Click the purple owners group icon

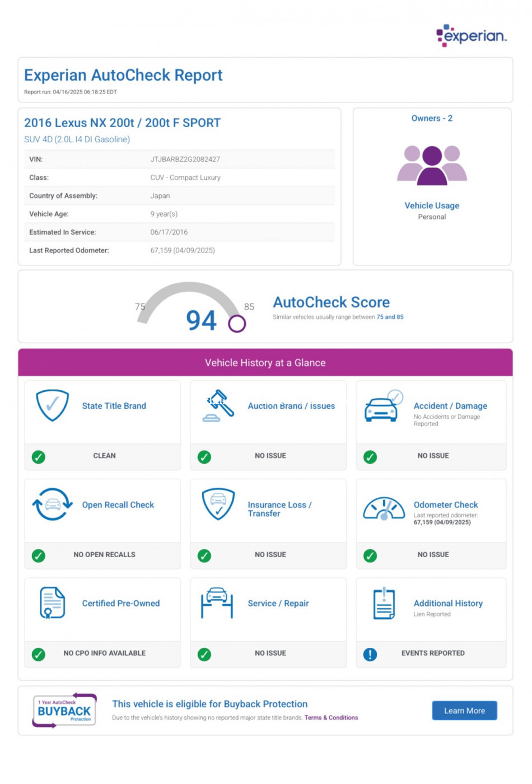432,165
